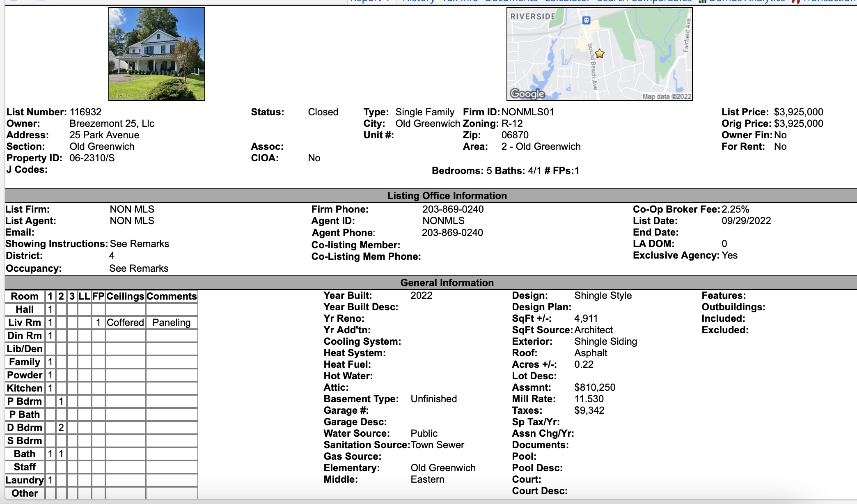Click the Ceilings column header
This screenshot has width=857, height=504.
tap(125, 296)
